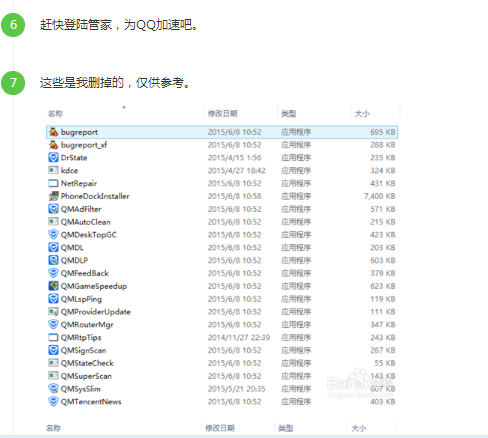Screen dimensions: 488x438
Task: Click the 2015/4/15 1:56 date cell
Action: 234,158
